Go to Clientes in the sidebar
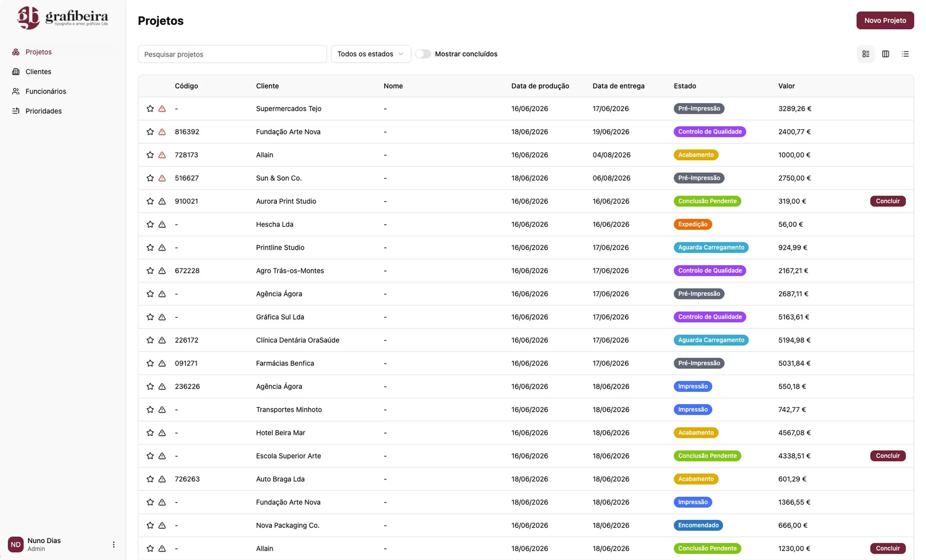This screenshot has width=926, height=560. pyautogui.click(x=38, y=71)
